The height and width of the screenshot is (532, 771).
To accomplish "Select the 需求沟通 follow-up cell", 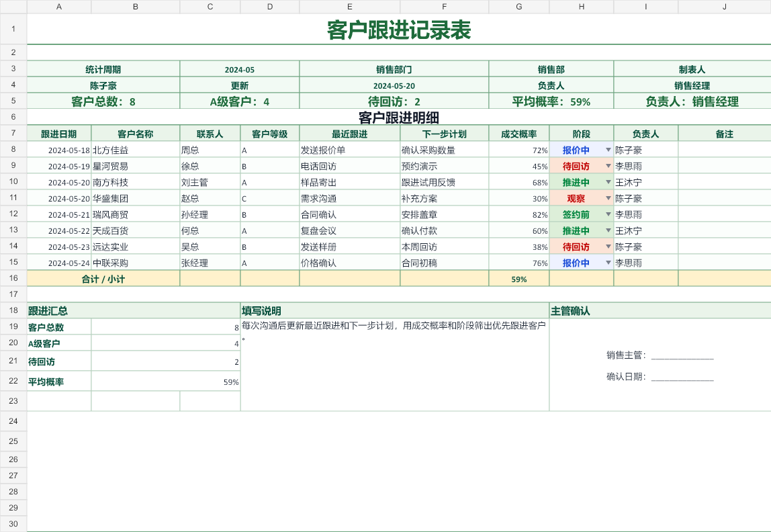I will pyautogui.click(x=350, y=199).
